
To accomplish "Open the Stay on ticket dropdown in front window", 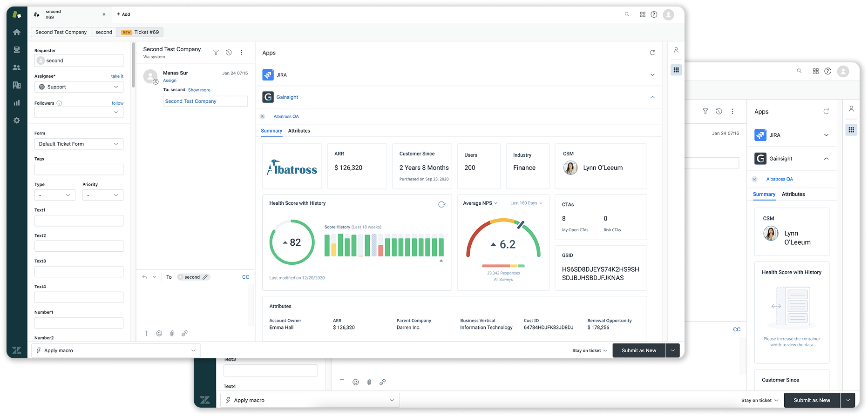I will tap(590, 351).
